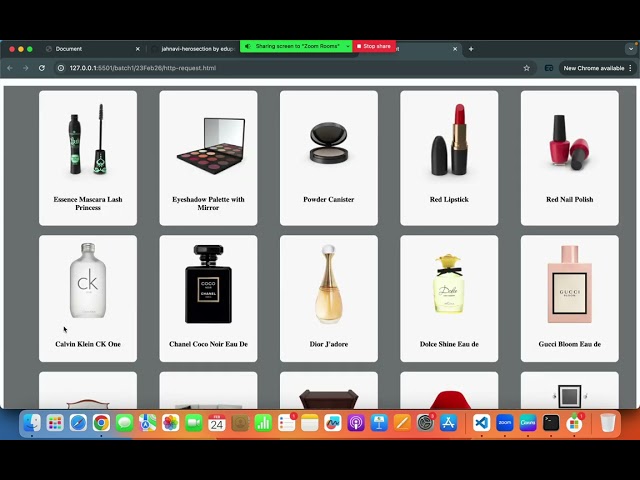640x480 pixels.
Task: Open Messages app in the dock
Action: 124,423
